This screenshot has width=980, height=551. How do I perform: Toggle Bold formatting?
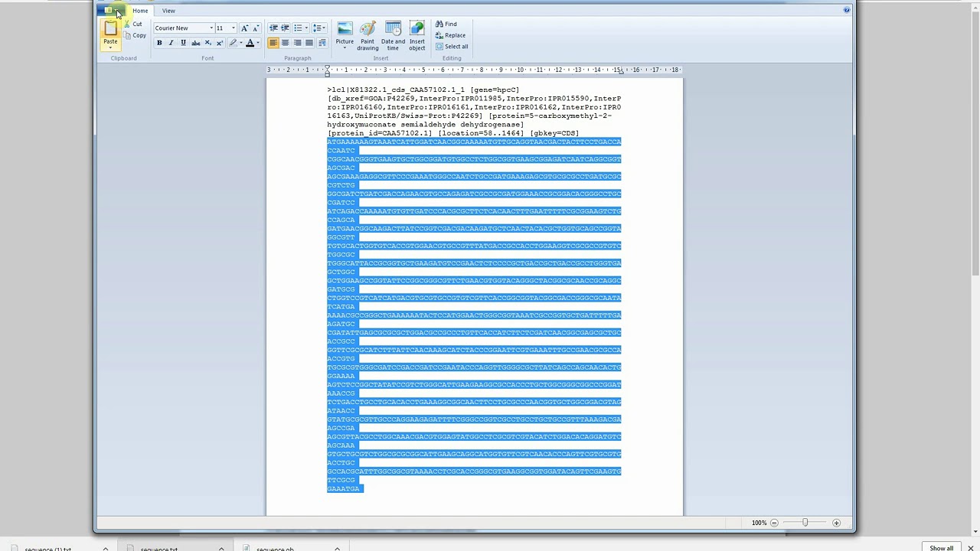159,43
